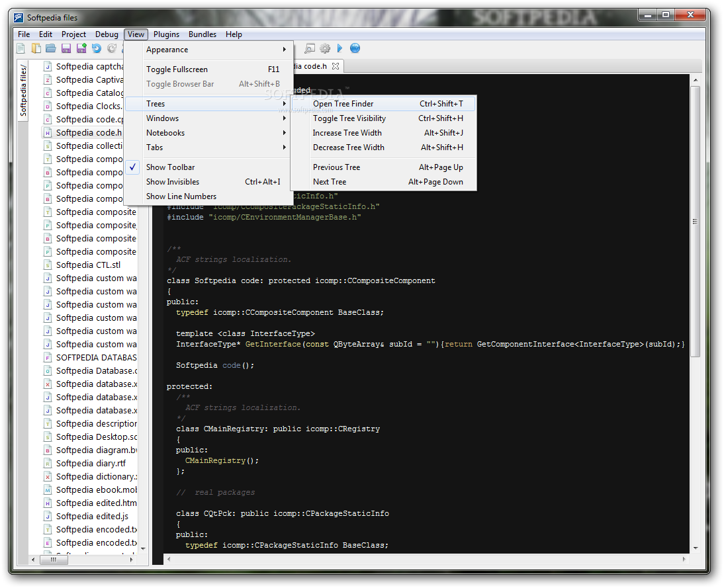
Task: Select the code.h editor tab
Action: (x=318, y=66)
